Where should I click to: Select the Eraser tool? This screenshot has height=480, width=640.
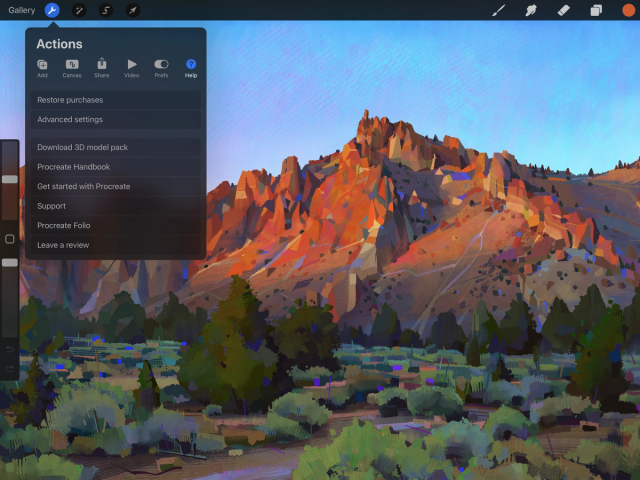coord(563,10)
